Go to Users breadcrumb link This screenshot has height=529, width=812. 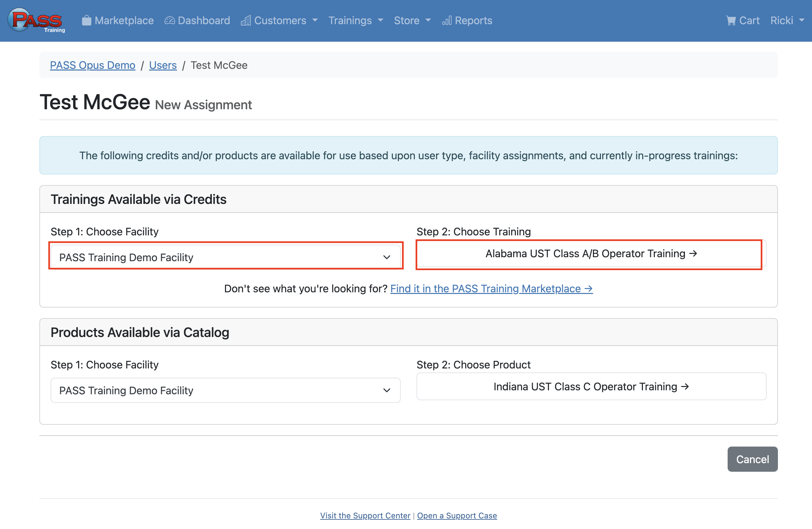pyautogui.click(x=163, y=65)
